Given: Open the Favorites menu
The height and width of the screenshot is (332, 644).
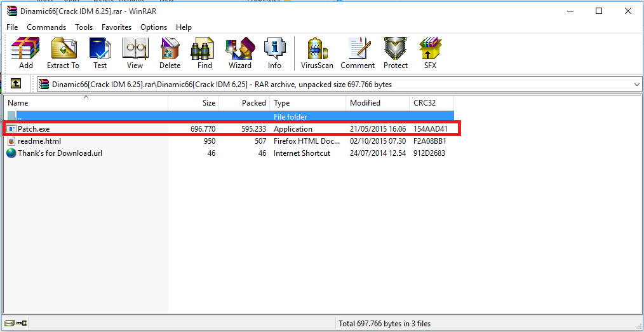Looking at the screenshot, I should [x=117, y=27].
